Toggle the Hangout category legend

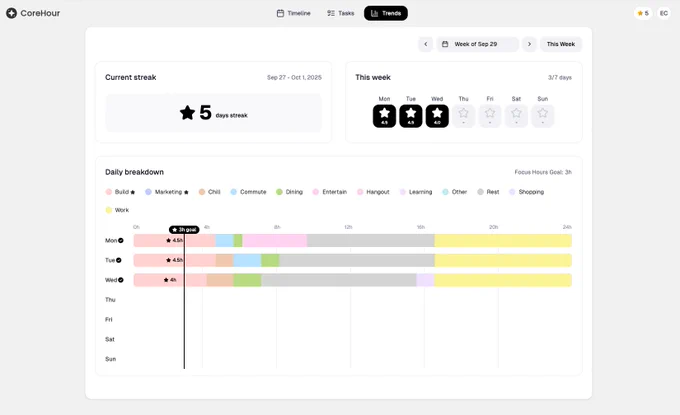(373, 192)
